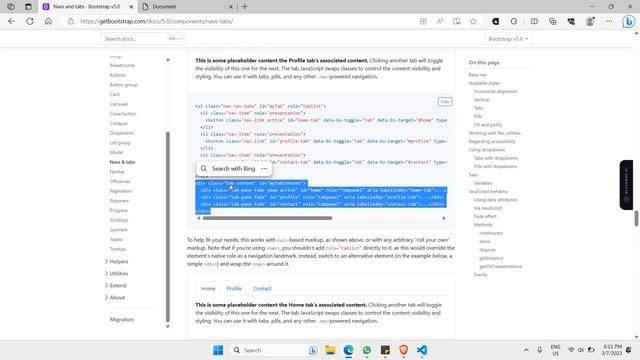Viewport: 640px width, 360px height.
Task: Open Dropdowns docs link
Action: pos(121,133)
